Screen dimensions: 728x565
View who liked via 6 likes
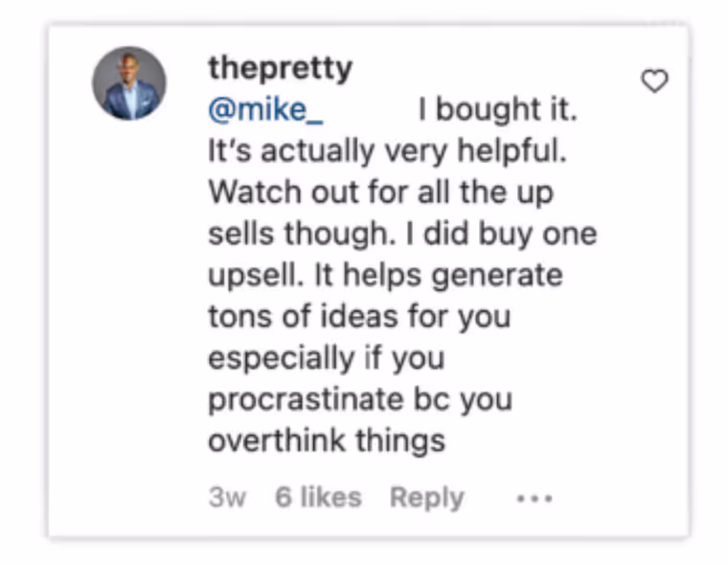[318, 497]
